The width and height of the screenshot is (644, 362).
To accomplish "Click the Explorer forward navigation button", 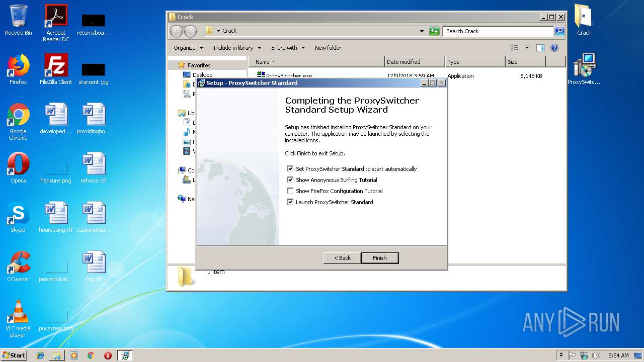I will pos(191,31).
